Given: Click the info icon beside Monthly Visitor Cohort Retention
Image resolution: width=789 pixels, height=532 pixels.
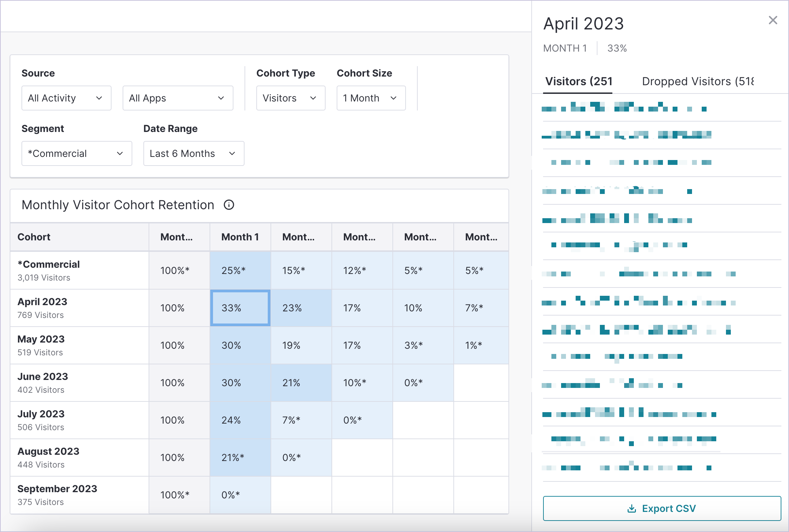Looking at the screenshot, I should coord(229,205).
